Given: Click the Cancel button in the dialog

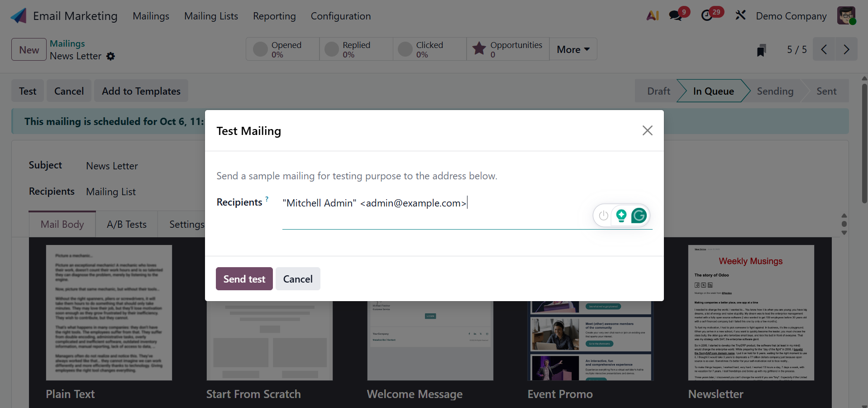Looking at the screenshot, I should [298, 279].
